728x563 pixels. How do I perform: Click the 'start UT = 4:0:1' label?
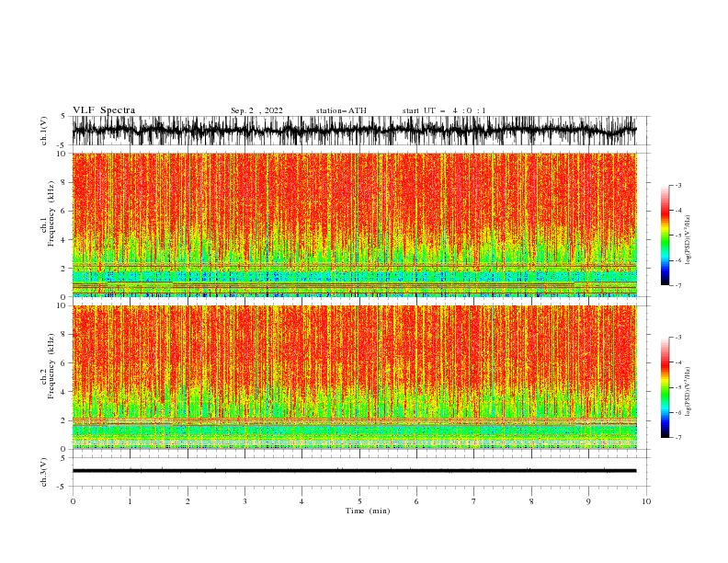[444, 110]
